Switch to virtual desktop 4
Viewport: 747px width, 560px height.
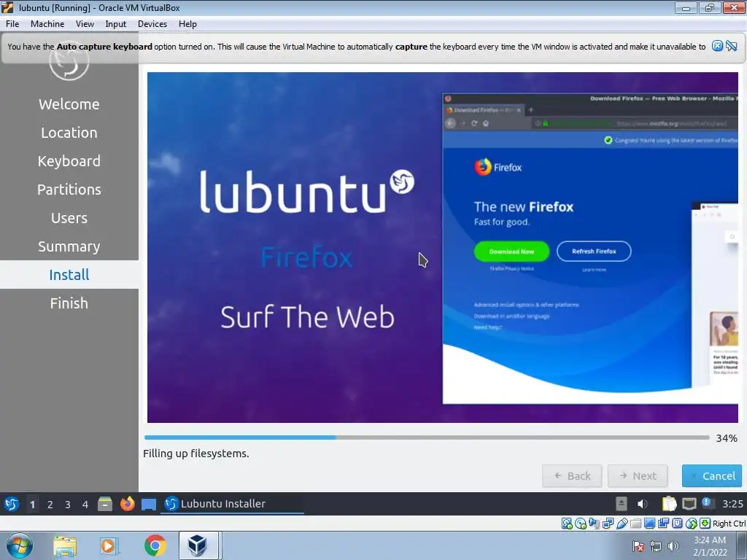tap(85, 505)
